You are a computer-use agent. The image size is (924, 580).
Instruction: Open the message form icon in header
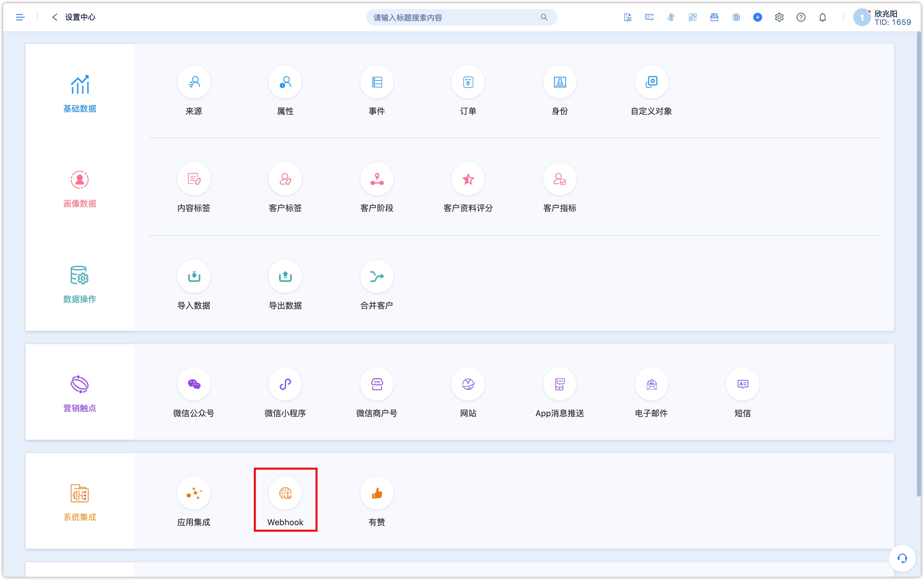point(649,17)
